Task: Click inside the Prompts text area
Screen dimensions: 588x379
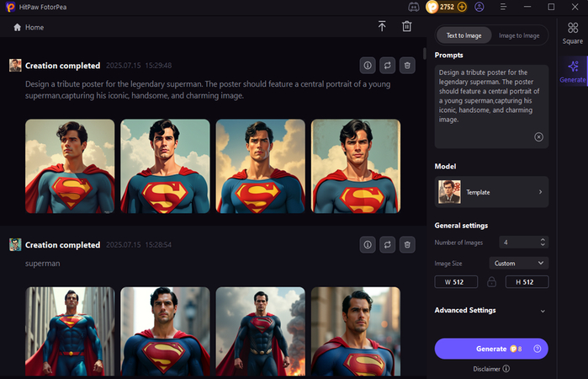Action: [491, 106]
